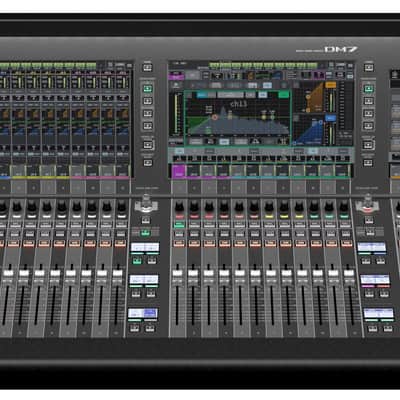Tap the ch13 label in the EQ graph
The width and height of the screenshot is (400, 400).
[x=238, y=104]
